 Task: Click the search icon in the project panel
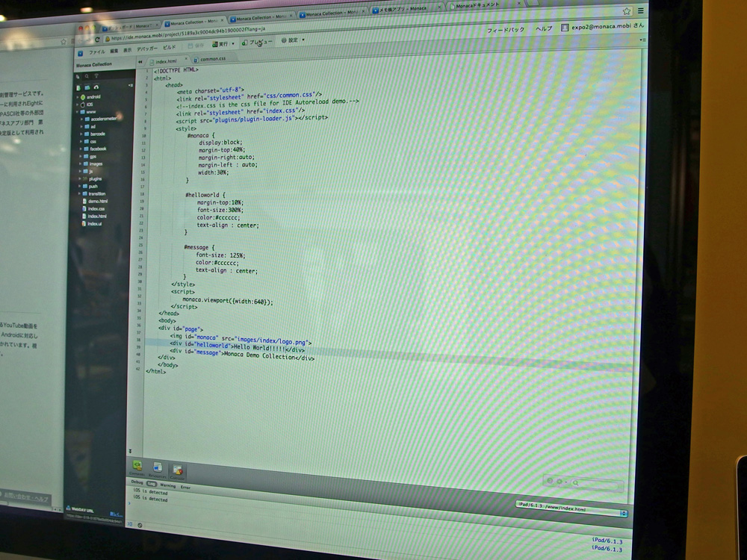[x=87, y=76]
